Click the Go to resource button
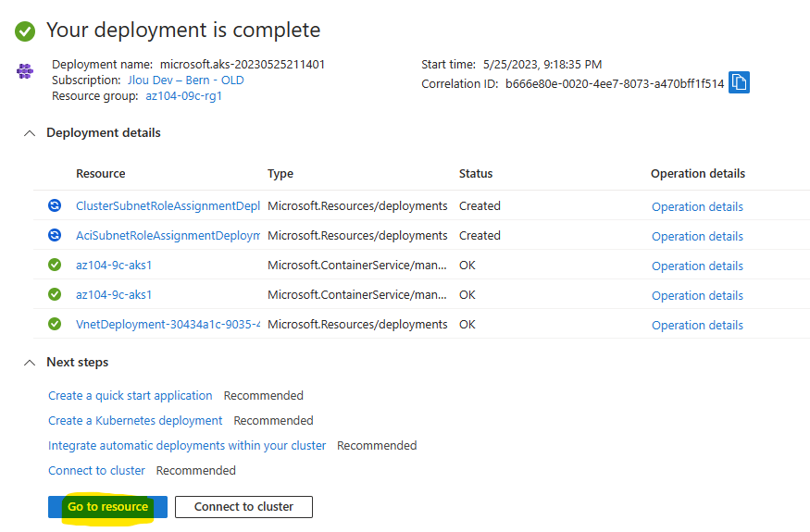 (x=108, y=507)
